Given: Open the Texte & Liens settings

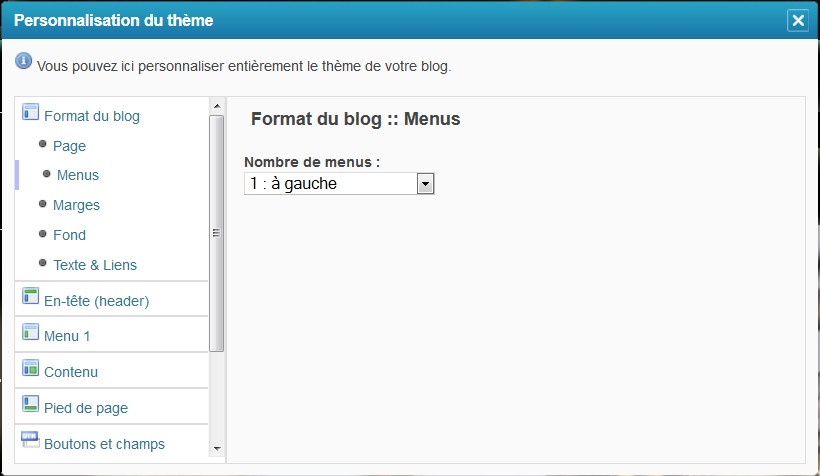Looking at the screenshot, I should tap(95, 265).
